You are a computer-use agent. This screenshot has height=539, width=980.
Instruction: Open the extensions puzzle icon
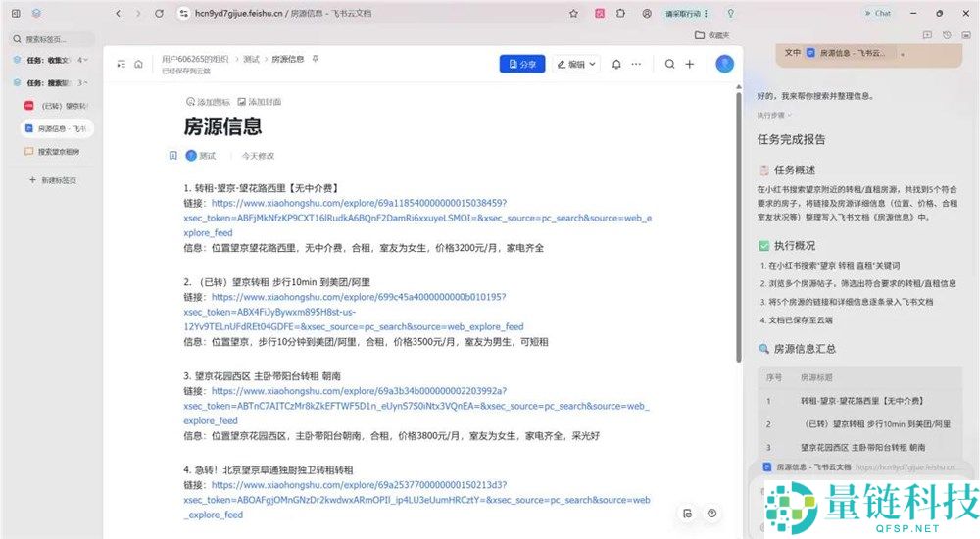click(620, 13)
